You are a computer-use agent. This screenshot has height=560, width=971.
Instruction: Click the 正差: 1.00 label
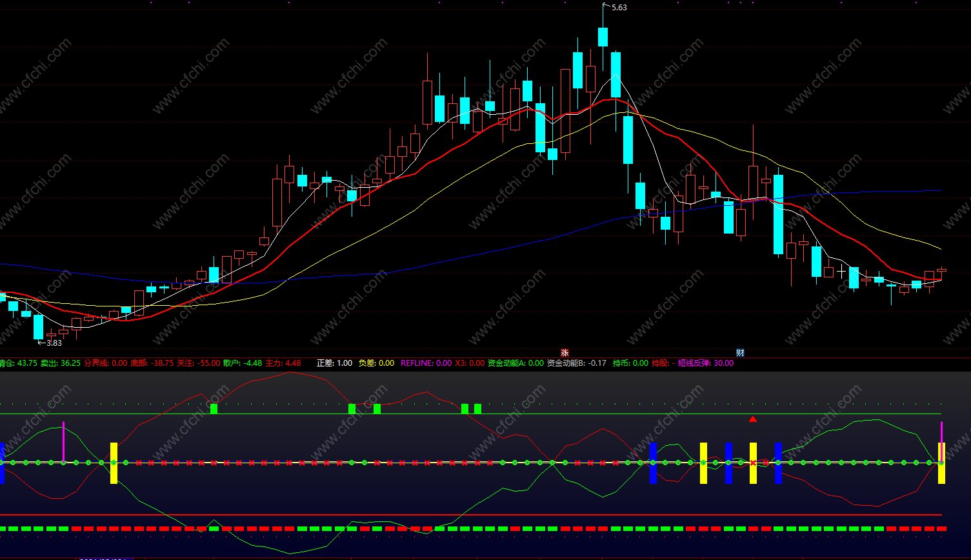pos(335,363)
